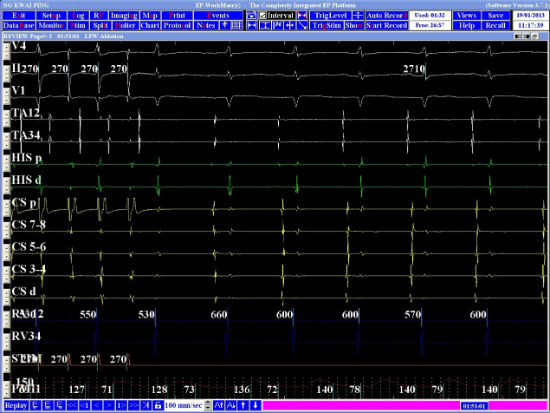Enable Auto Record

387,15
